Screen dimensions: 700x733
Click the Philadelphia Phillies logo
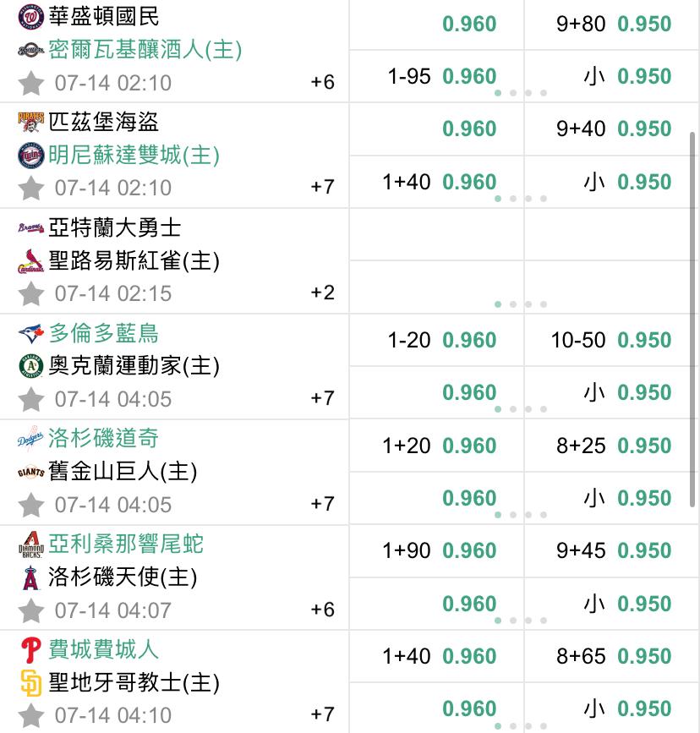click(x=31, y=650)
